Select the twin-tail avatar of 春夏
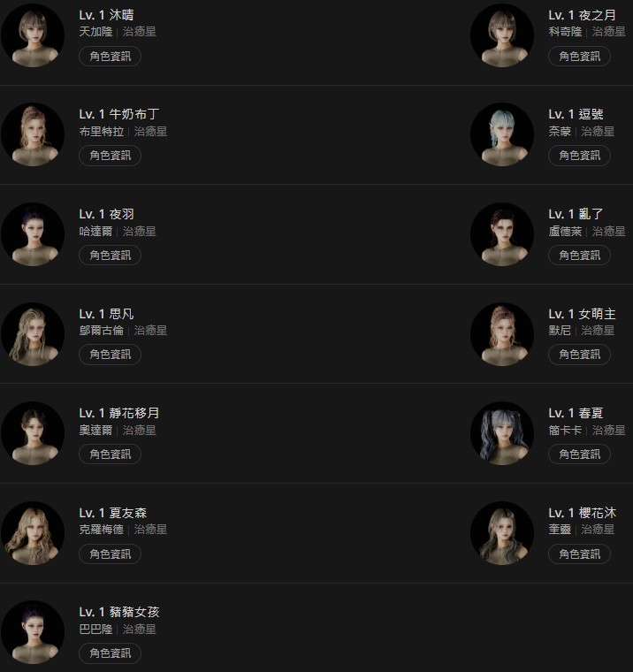This screenshot has height=672, width=633. (502, 433)
